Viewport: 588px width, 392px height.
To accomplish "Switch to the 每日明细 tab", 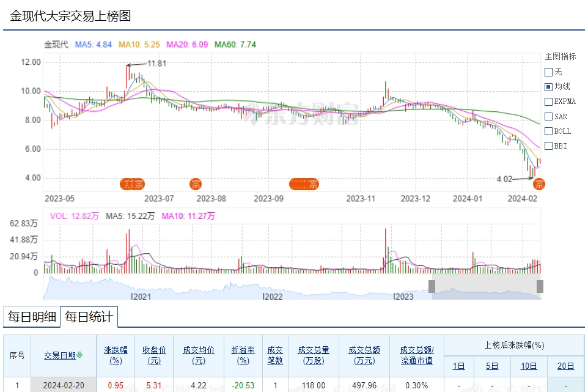I will click(32, 317).
